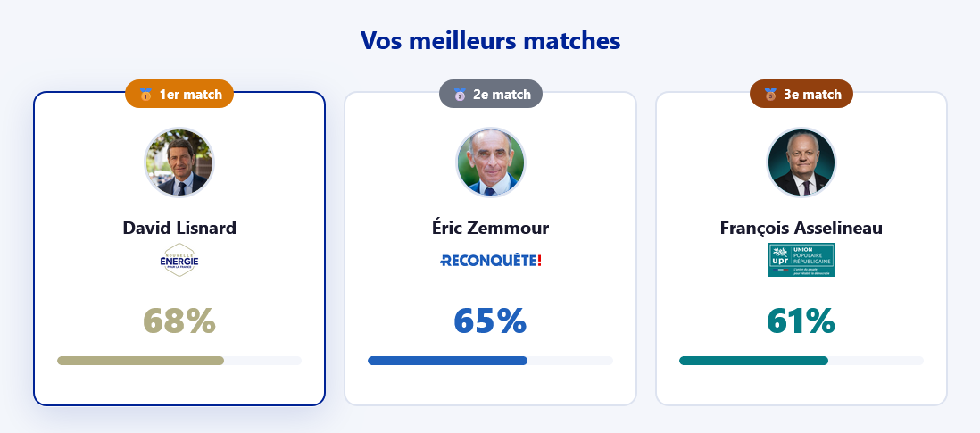Open David Lisnard's profile photo
980x433 pixels.
179,162
